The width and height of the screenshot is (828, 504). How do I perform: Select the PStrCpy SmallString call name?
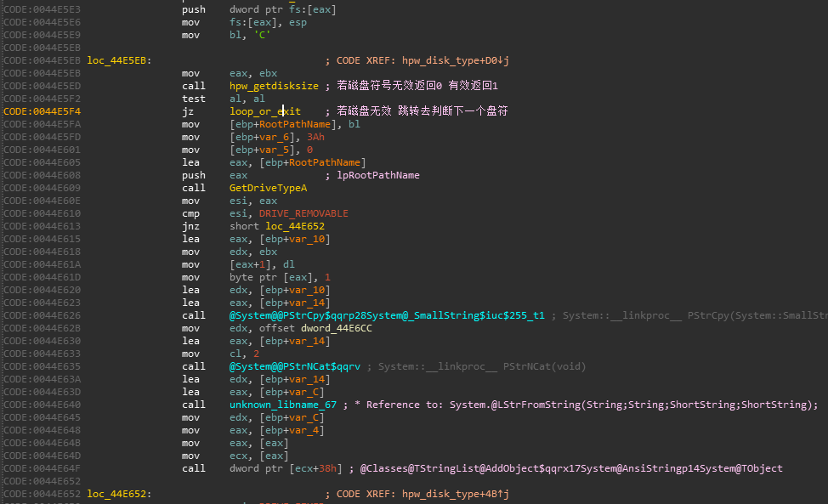tap(387, 315)
